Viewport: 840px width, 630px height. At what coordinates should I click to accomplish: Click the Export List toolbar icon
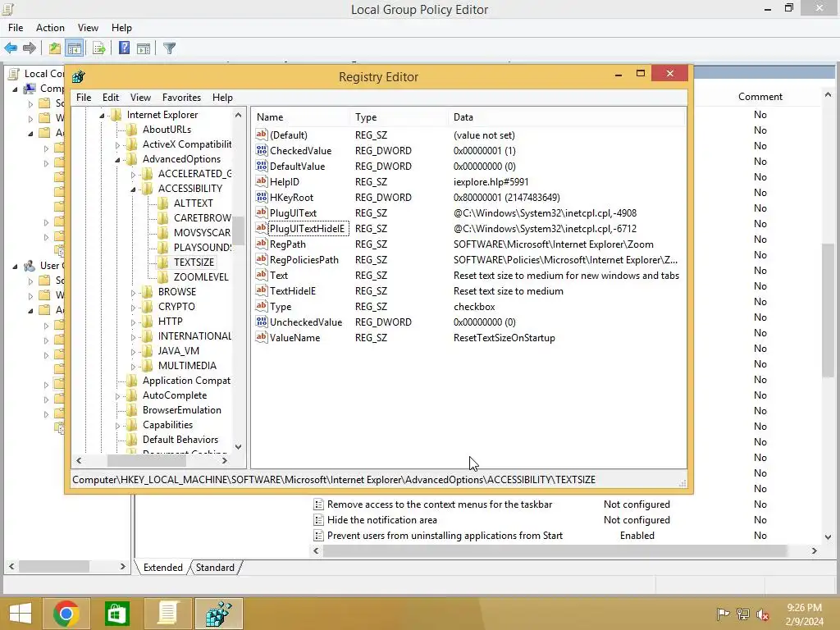(x=99, y=48)
